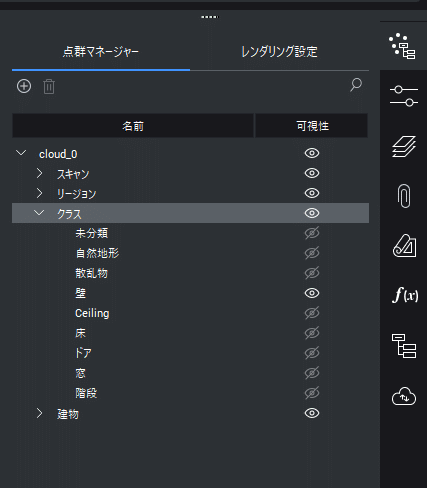Open the blueprint roll and triangle icon

point(404,246)
